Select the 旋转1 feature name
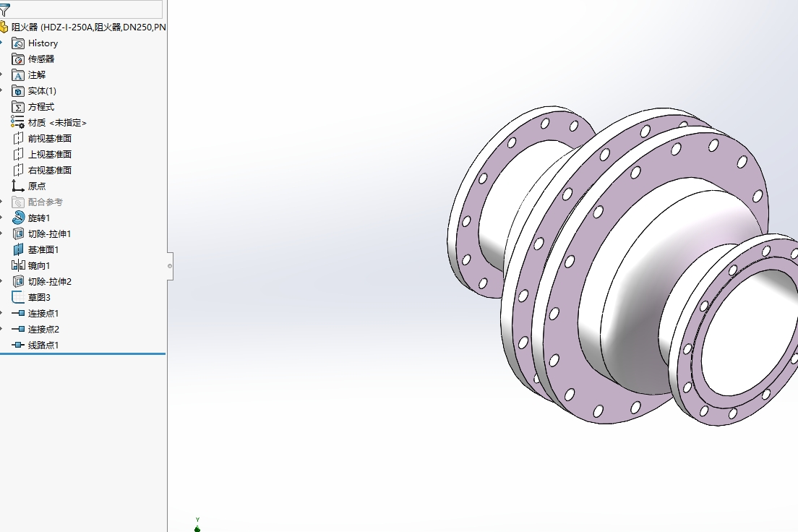Image resolution: width=798 pixels, height=532 pixels. click(x=39, y=218)
